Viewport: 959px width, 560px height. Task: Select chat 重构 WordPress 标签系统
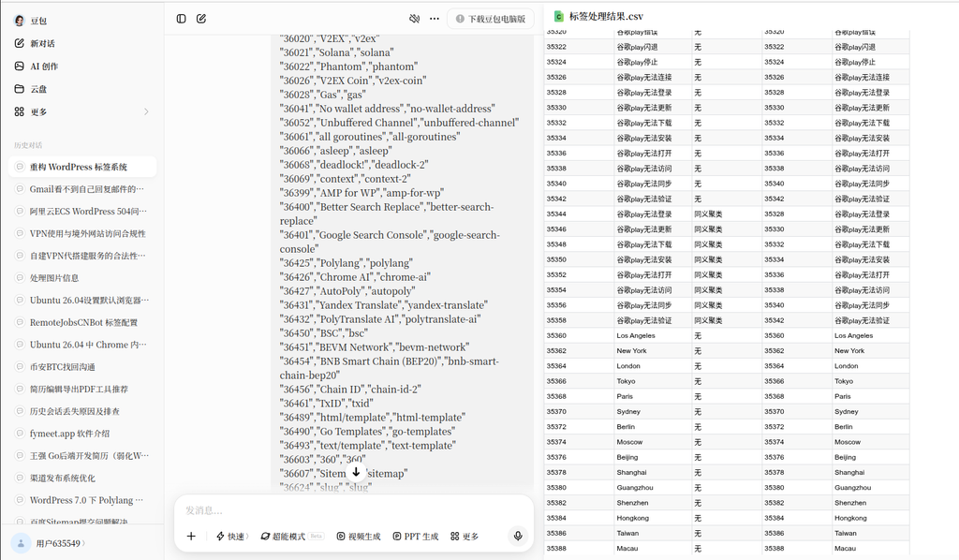pos(82,167)
